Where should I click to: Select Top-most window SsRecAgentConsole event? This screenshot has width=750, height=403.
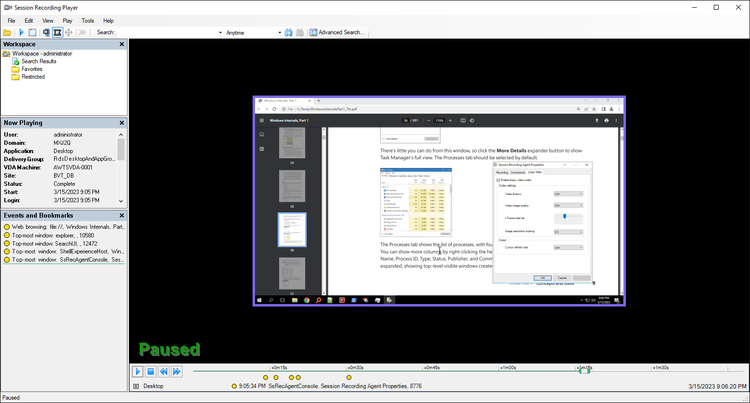click(x=64, y=260)
